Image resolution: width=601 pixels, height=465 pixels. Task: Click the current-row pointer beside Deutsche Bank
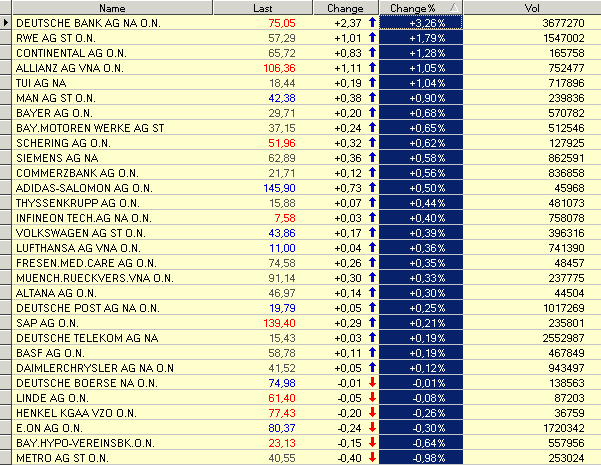pyautogui.click(x=5, y=23)
